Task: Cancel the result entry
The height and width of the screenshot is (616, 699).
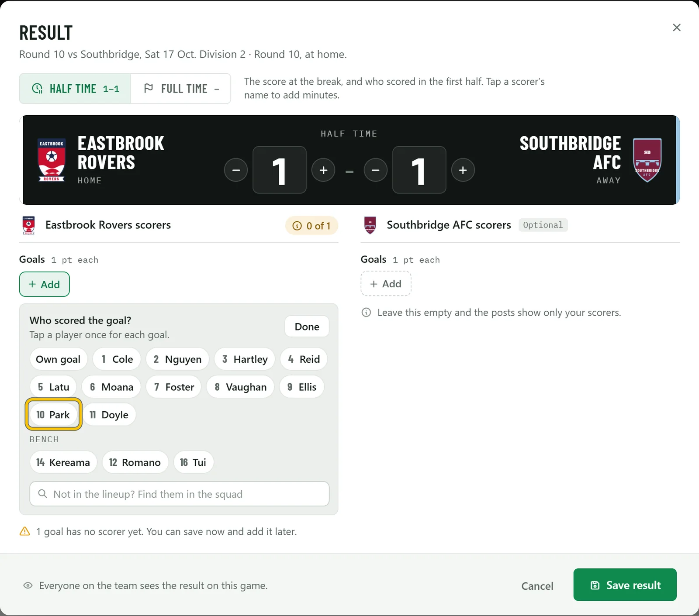Action: tap(537, 585)
